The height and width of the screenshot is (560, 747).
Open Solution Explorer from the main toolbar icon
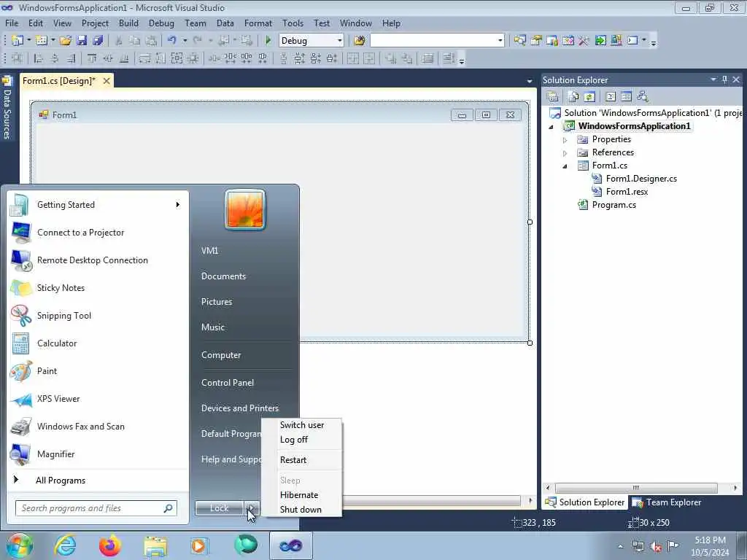click(519, 41)
